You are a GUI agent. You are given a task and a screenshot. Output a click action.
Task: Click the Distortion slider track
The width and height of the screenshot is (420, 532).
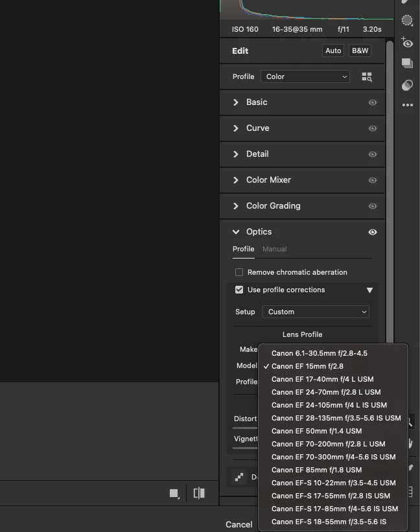pos(245,428)
